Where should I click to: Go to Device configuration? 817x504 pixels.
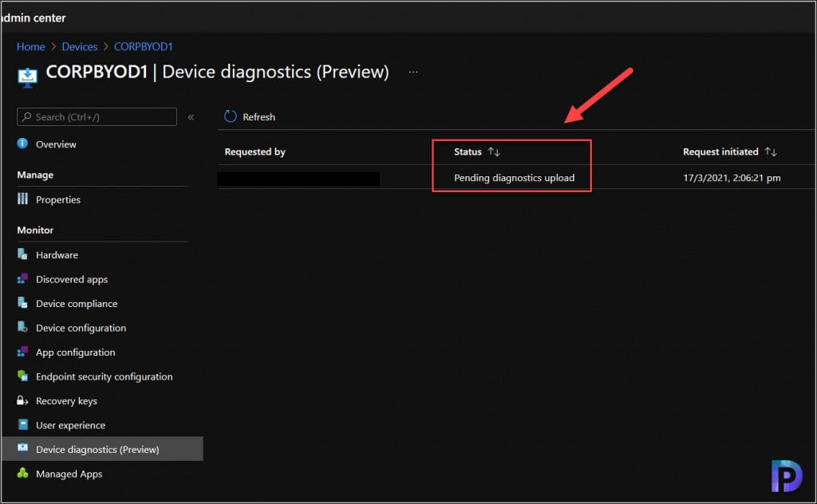pyautogui.click(x=81, y=328)
